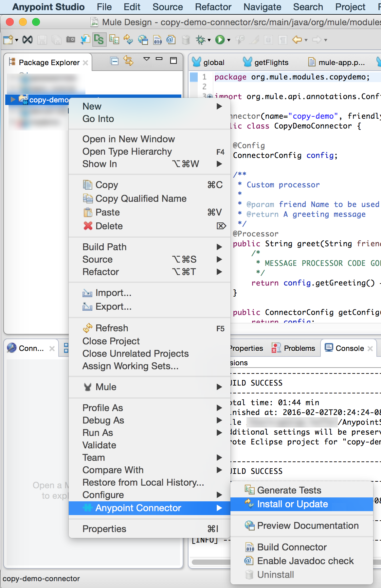The height and width of the screenshot is (588, 381).
Task: Click the Debug bug icon in the toolbar
Action: coord(200,40)
